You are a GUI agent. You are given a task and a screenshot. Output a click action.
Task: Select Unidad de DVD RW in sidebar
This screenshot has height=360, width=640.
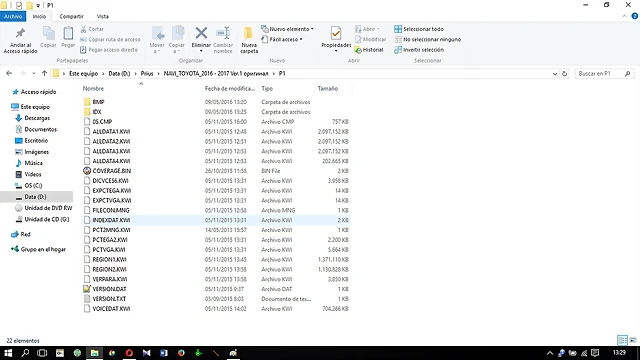[48, 208]
